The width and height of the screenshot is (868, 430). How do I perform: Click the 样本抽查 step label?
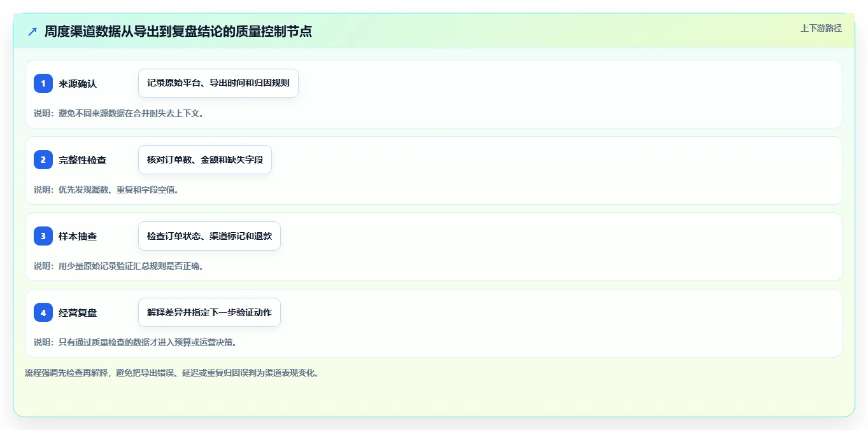pos(78,236)
